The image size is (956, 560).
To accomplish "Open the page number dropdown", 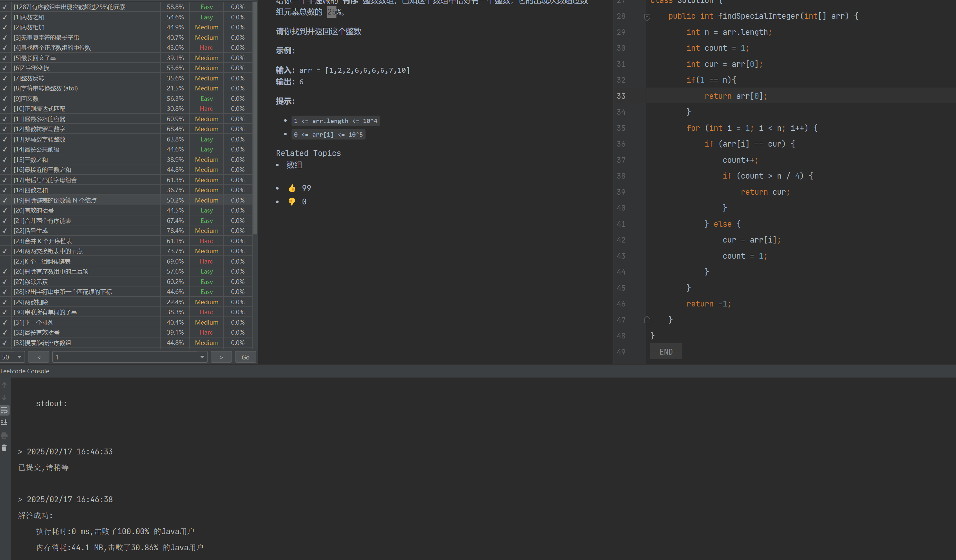I will click(129, 357).
